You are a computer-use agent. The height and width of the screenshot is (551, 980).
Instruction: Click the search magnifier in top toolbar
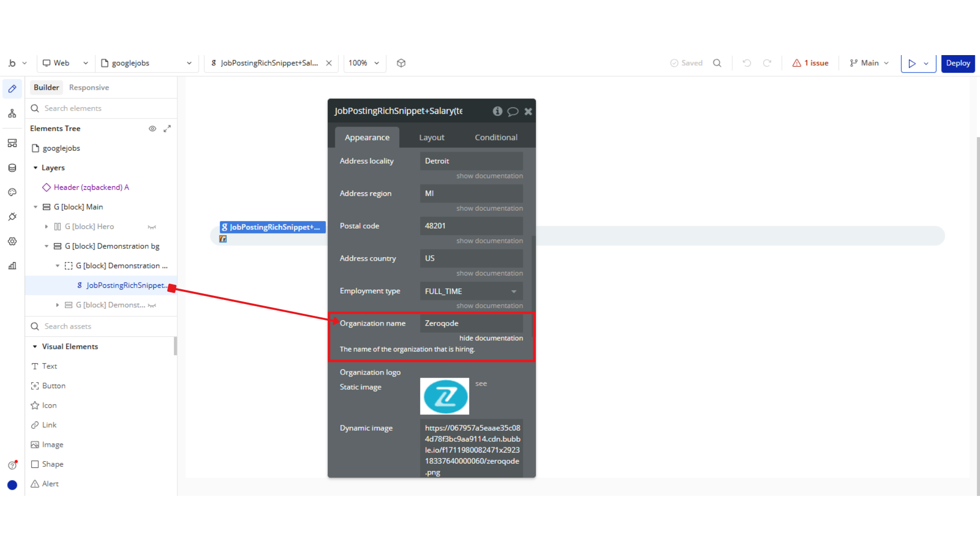(717, 63)
